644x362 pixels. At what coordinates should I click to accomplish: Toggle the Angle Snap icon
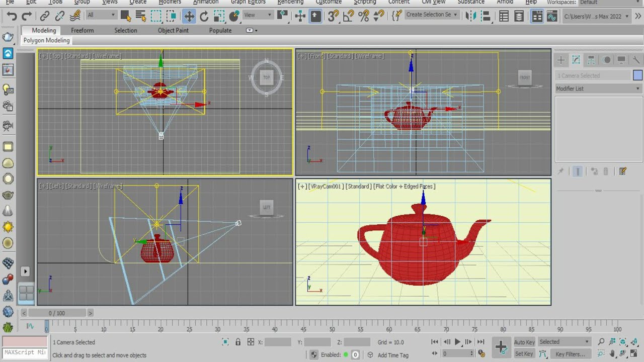pos(348,16)
